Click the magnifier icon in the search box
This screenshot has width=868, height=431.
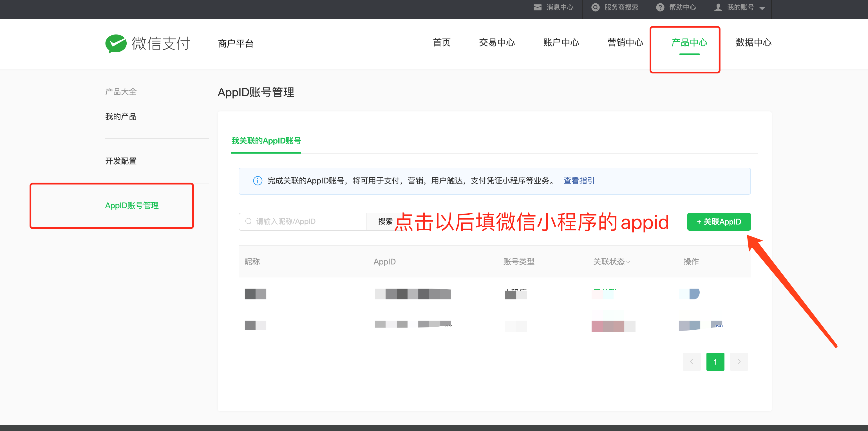click(x=249, y=221)
